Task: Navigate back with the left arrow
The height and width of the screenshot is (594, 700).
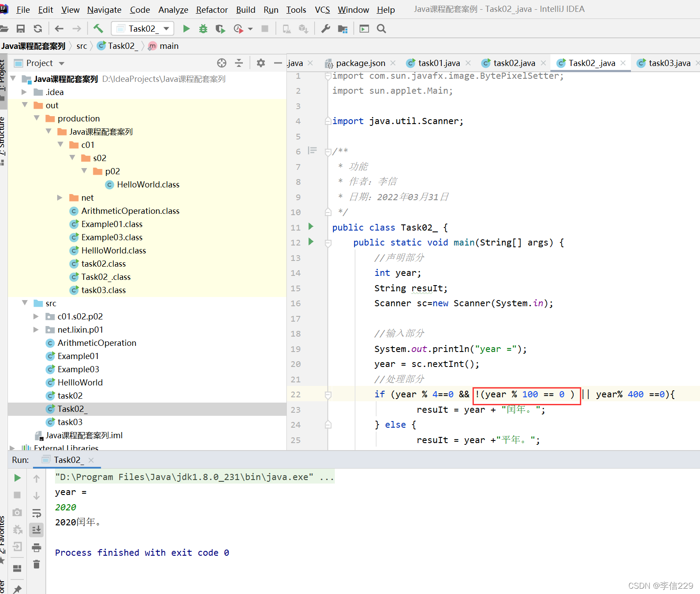Action: click(x=59, y=29)
